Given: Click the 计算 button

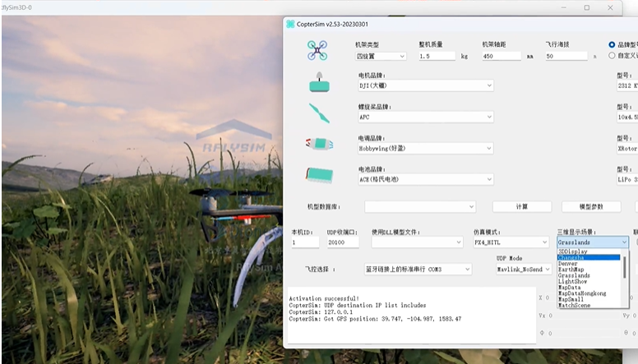Looking at the screenshot, I should point(522,206).
